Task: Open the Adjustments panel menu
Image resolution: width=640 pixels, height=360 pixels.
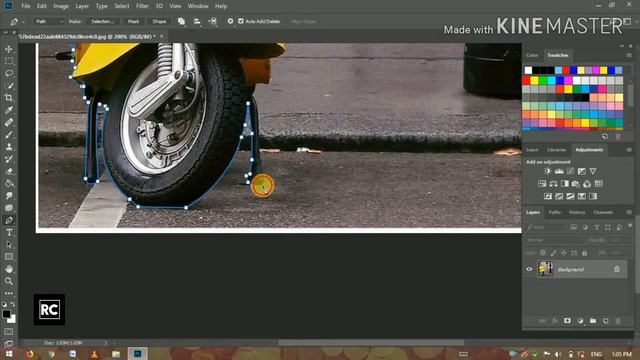Action: (x=629, y=150)
